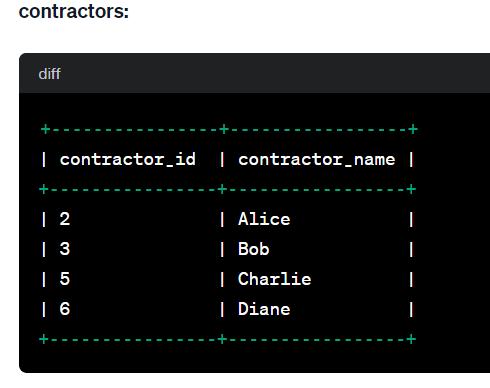Click the code block header bar
This screenshot has width=490, height=388.
(255, 73)
